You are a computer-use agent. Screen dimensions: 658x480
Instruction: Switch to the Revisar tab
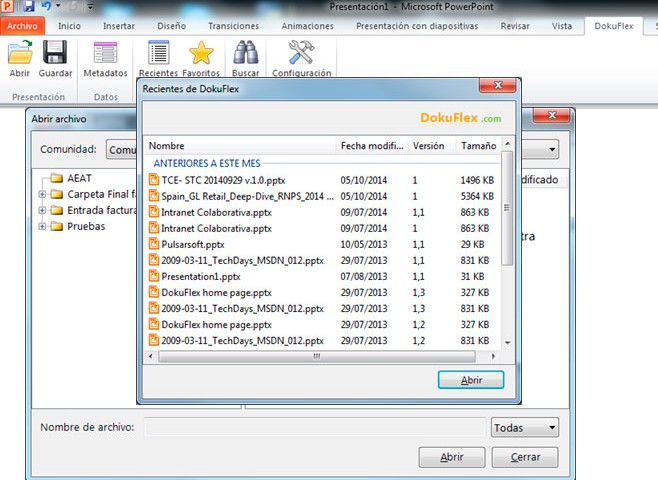click(x=515, y=26)
